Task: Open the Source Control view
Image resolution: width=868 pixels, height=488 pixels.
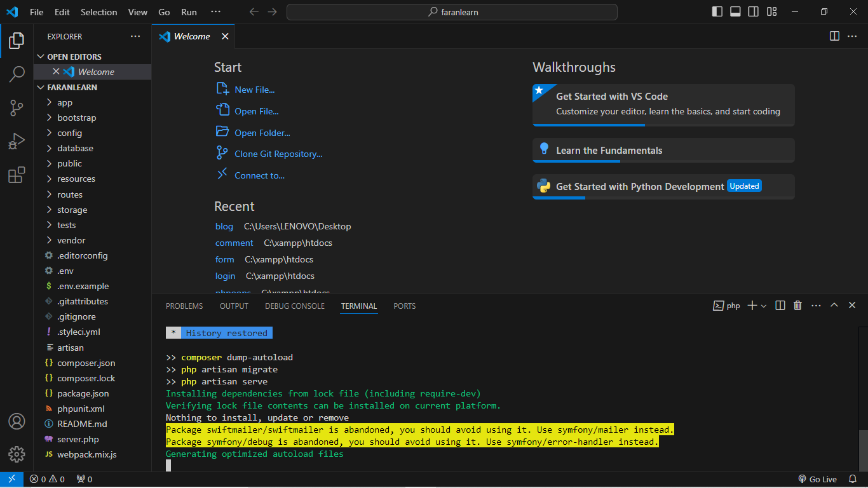Action: click(x=17, y=108)
